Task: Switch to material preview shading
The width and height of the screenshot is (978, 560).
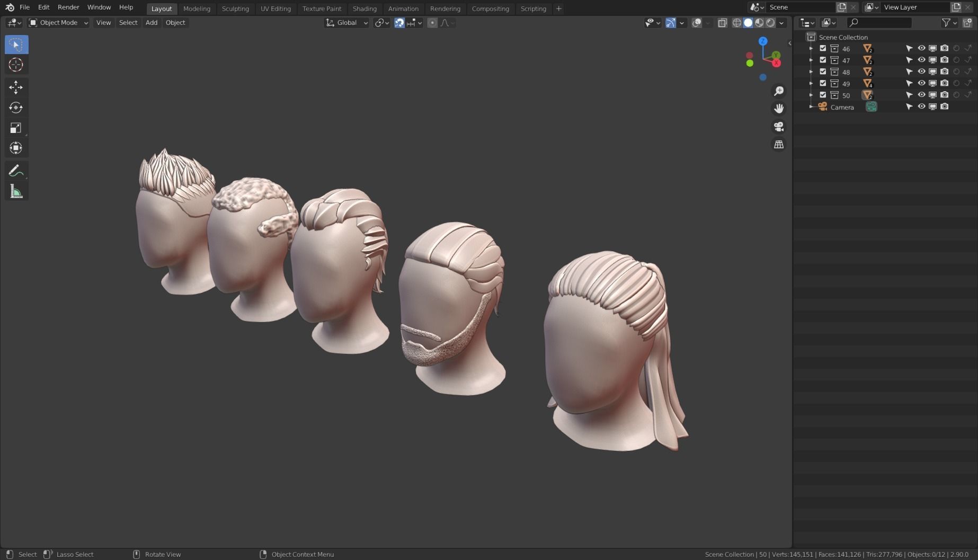Action: tap(759, 23)
